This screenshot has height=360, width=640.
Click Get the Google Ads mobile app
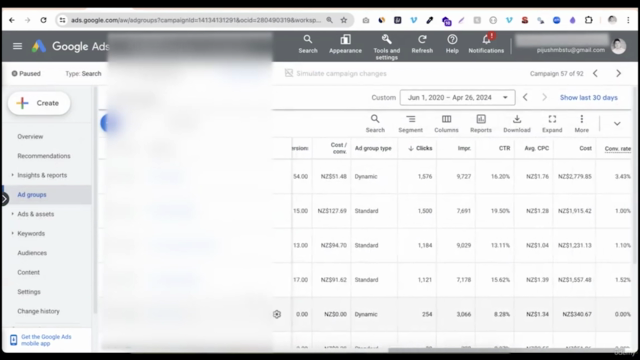tap(46, 340)
